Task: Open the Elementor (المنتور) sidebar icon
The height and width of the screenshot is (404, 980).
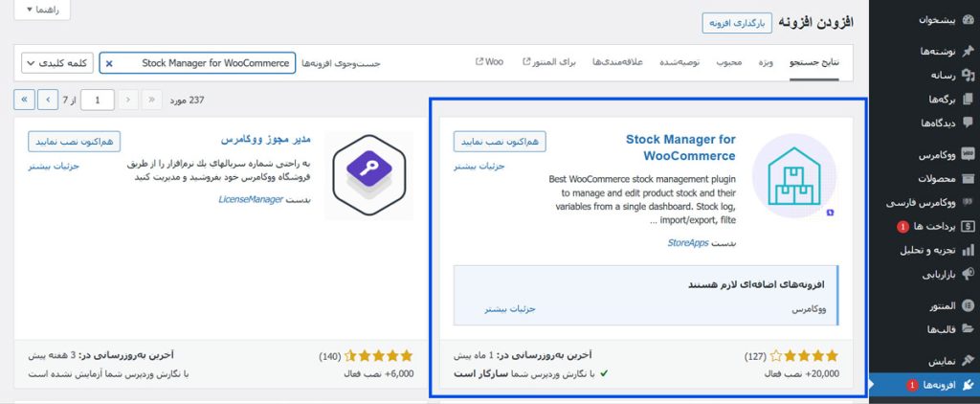Action: (968, 305)
